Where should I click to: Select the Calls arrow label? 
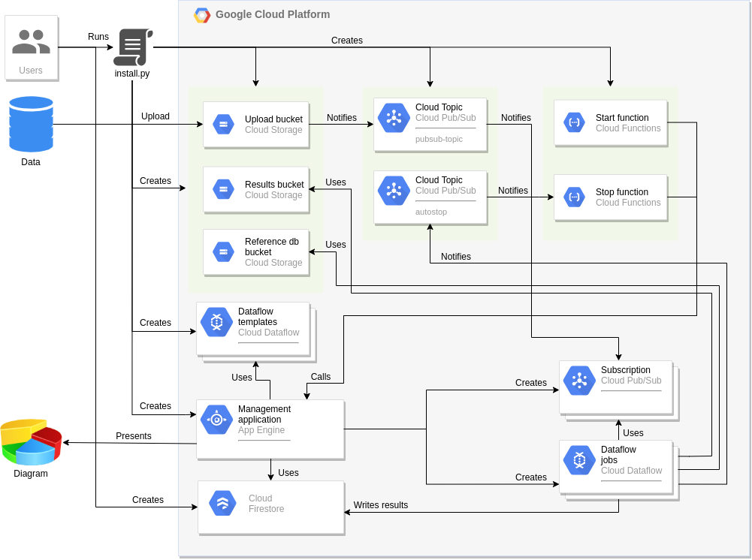(x=320, y=377)
